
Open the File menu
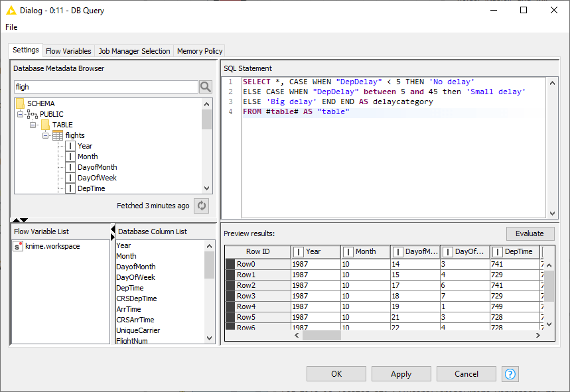[11, 27]
